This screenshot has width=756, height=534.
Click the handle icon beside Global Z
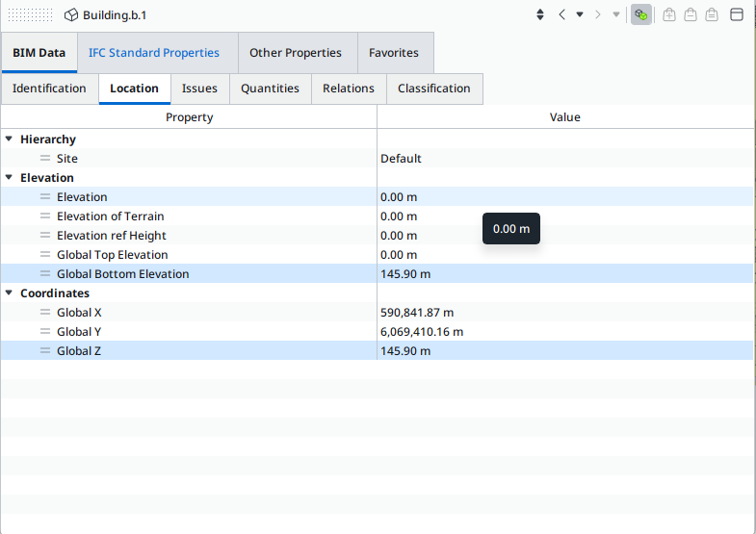45,350
